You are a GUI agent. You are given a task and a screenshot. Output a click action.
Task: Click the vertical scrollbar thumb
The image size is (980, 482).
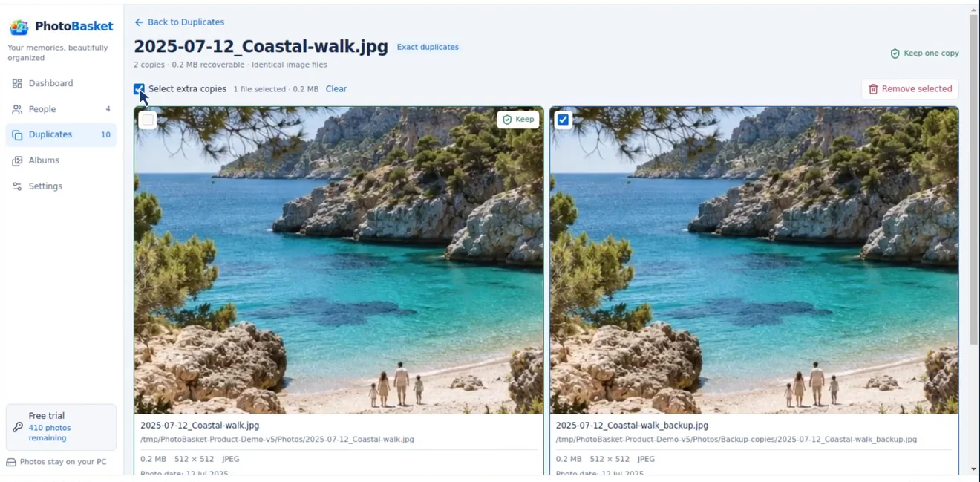[x=974, y=180]
